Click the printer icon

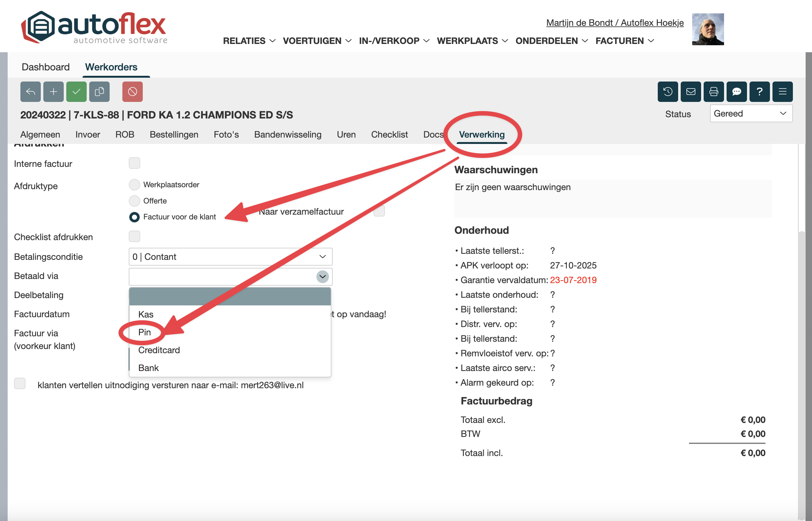pos(714,92)
